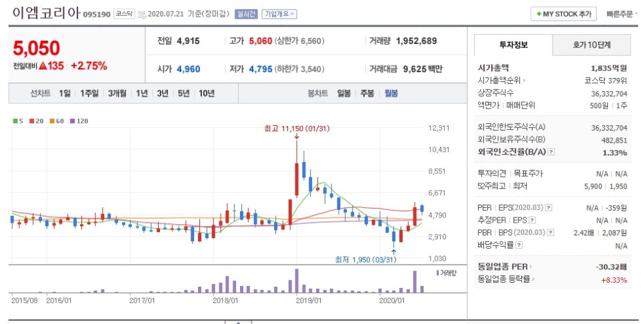Click the 52주최고 최저 value 5,900 | 1,950
The width and height of the screenshot is (644, 324).
[605, 187]
